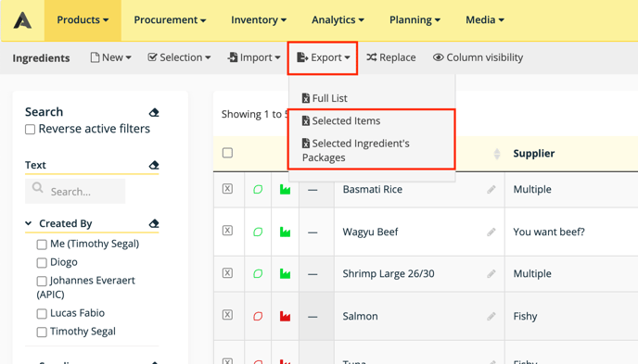Check Me (Timothy Segal) filter
Viewport: 638px width, 364px height.
42,245
